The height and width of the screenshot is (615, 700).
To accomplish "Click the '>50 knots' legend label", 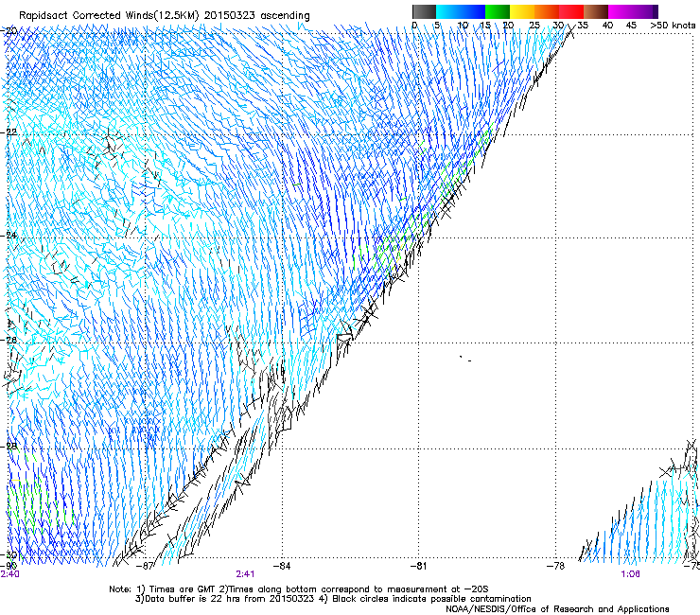I will (x=673, y=26).
